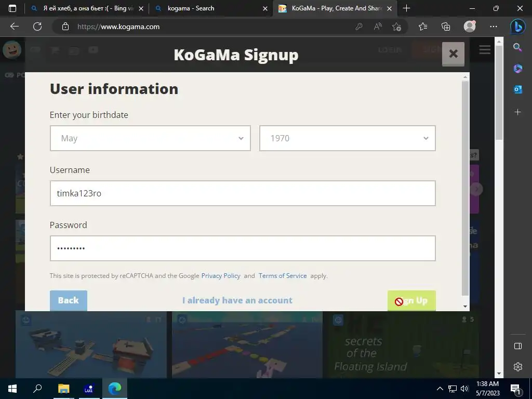Open the taskbar search
This screenshot has height=399, width=532.
coord(37,389)
